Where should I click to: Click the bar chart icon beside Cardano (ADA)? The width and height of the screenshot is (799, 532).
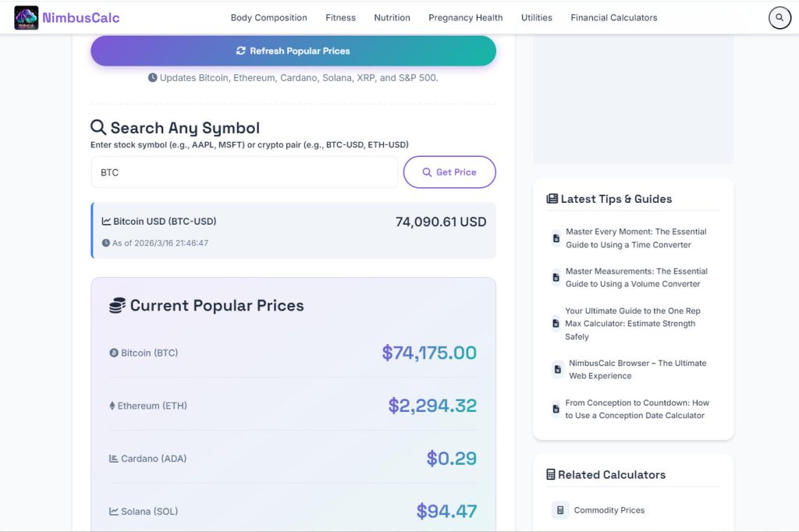[114, 459]
